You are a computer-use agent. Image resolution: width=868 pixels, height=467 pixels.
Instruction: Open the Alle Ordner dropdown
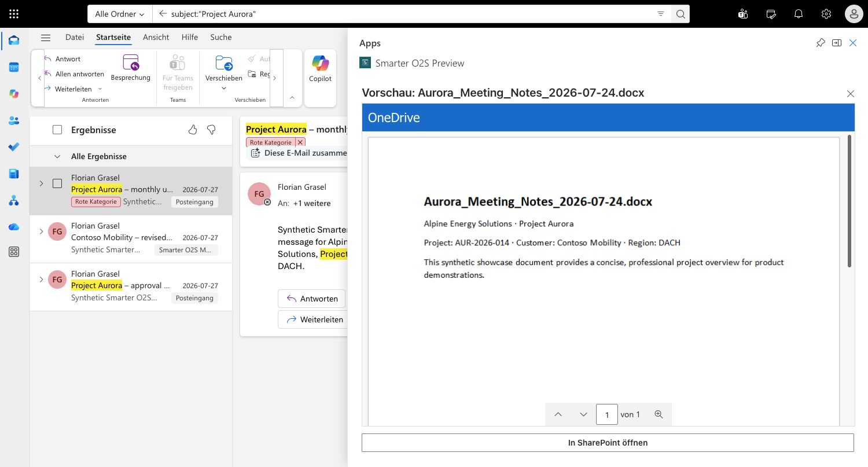pyautogui.click(x=120, y=14)
